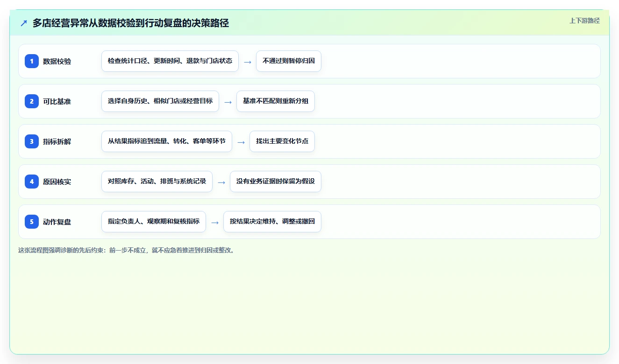Click the arrow in the 可比基准 row
Screen dimensions: 619x364
(228, 102)
